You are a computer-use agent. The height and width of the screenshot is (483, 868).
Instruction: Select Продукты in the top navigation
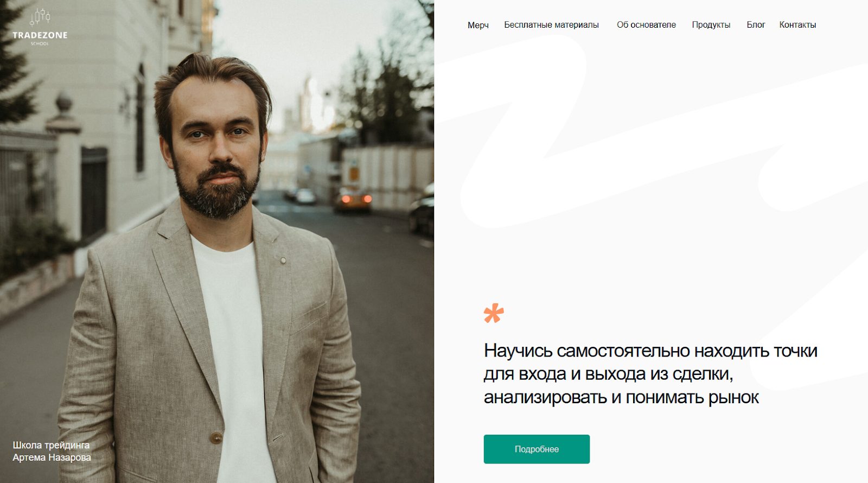pos(711,25)
